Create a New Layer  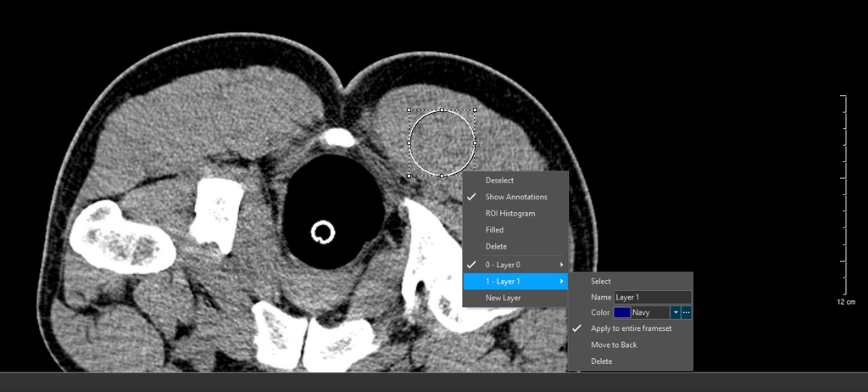coord(504,298)
